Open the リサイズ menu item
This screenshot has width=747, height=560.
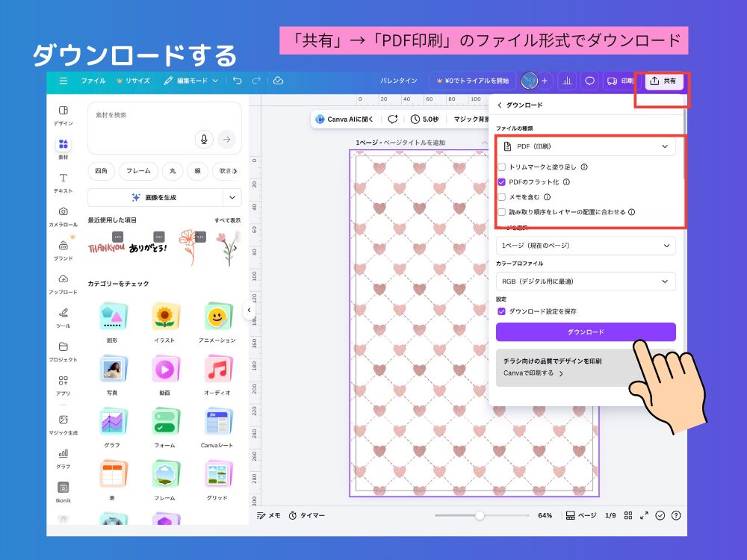pyautogui.click(x=133, y=81)
